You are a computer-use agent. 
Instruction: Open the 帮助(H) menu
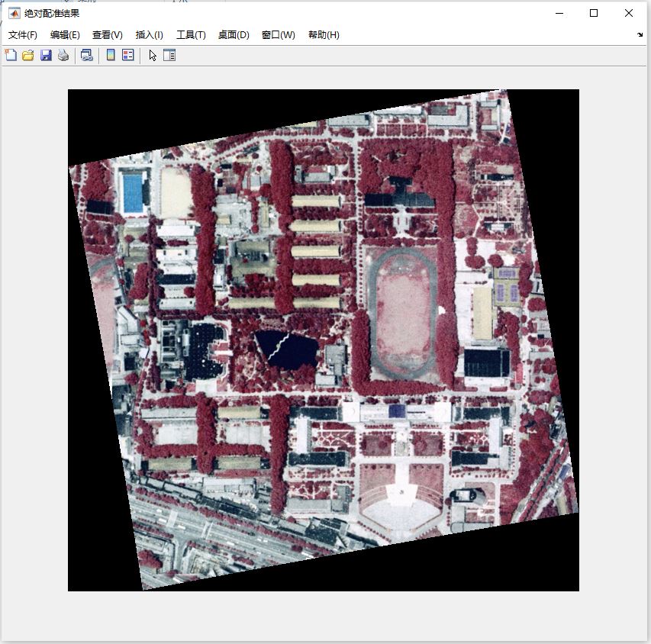point(324,35)
